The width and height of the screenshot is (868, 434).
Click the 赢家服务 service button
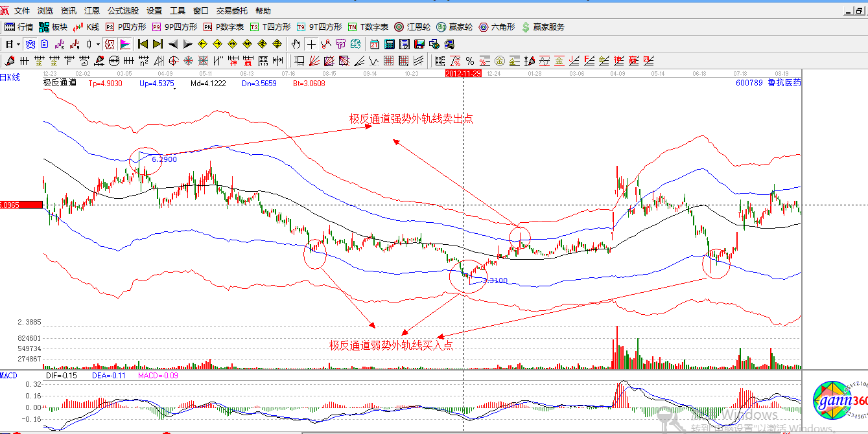click(x=543, y=27)
